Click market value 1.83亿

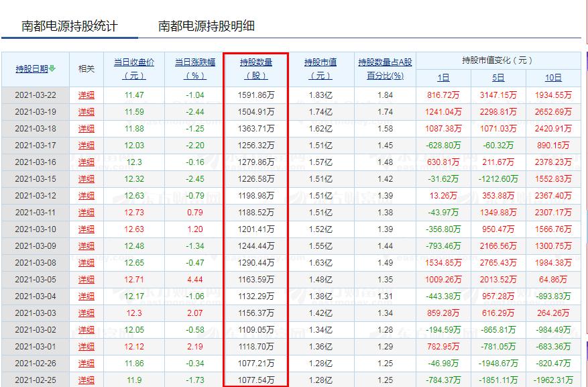coord(320,95)
